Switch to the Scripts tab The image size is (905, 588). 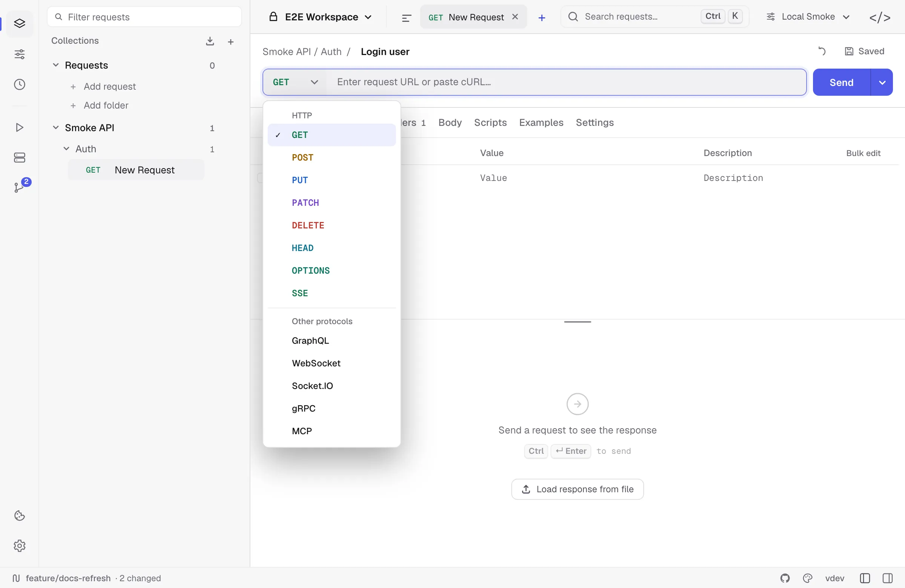click(x=490, y=122)
